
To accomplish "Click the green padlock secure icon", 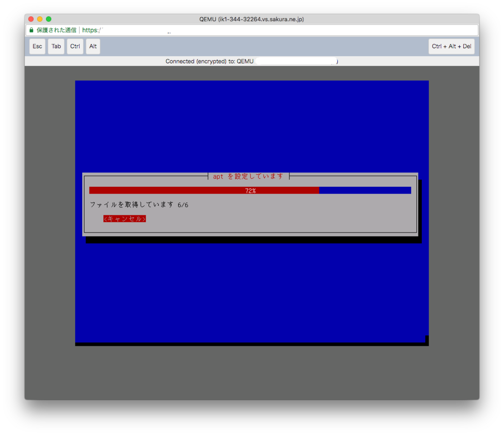I will coord(31,30).
